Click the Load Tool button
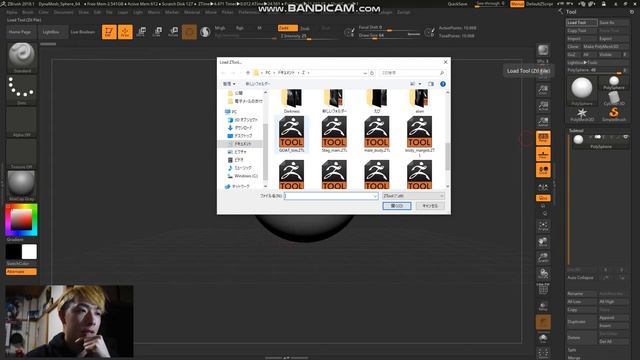Viewport: 640px width, 360px height. click(582, 23)
